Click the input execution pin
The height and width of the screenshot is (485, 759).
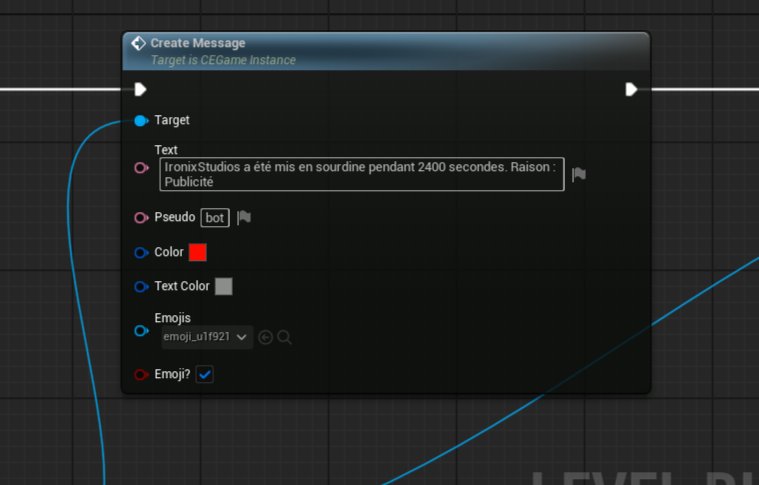click(x=140, y=90)
